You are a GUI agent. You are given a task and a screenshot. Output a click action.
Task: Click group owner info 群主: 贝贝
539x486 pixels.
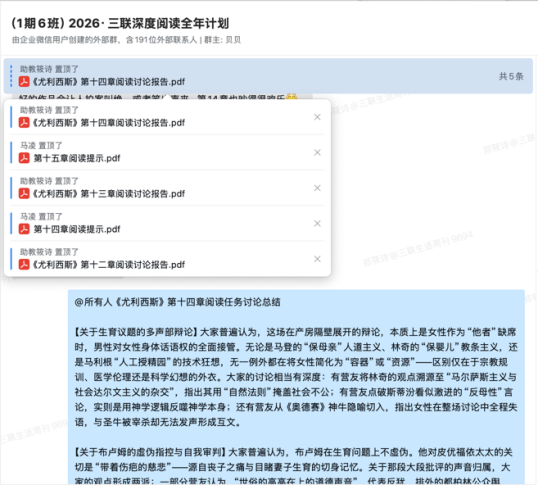tap(222, 40)
